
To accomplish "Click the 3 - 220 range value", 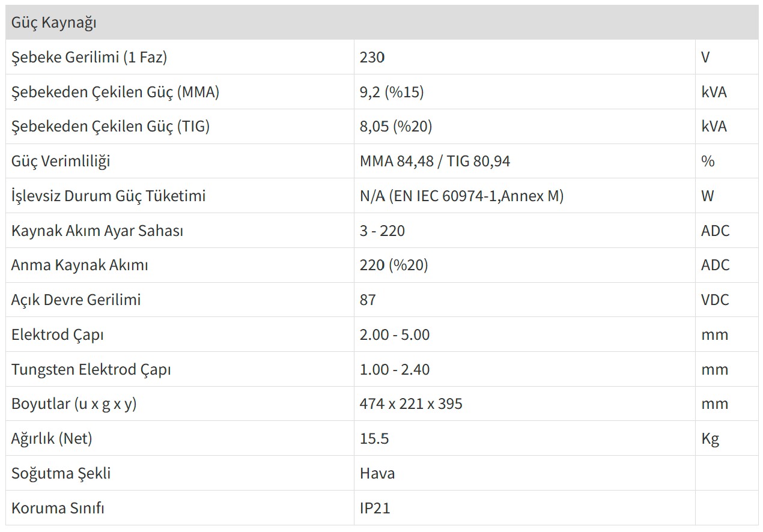I will (382, 231).
